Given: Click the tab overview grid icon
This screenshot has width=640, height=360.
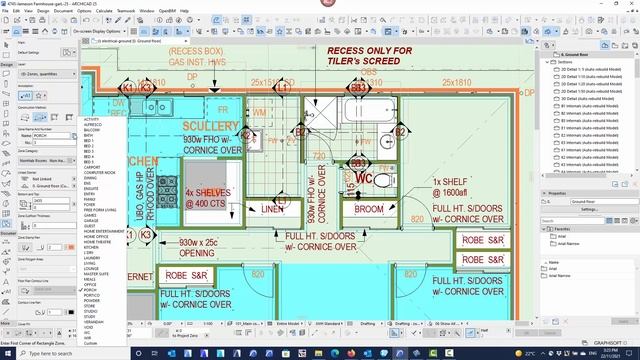Looking at the screenshot, I should coord(86,41).
